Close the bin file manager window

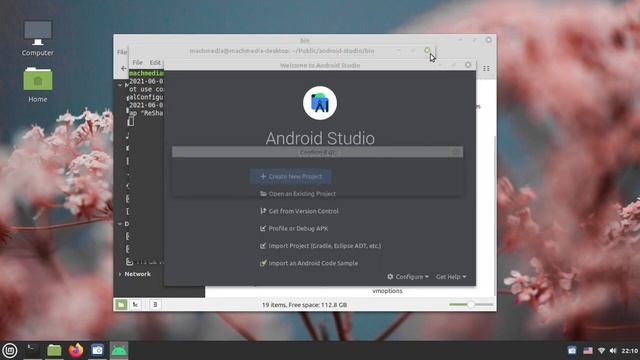488,40
